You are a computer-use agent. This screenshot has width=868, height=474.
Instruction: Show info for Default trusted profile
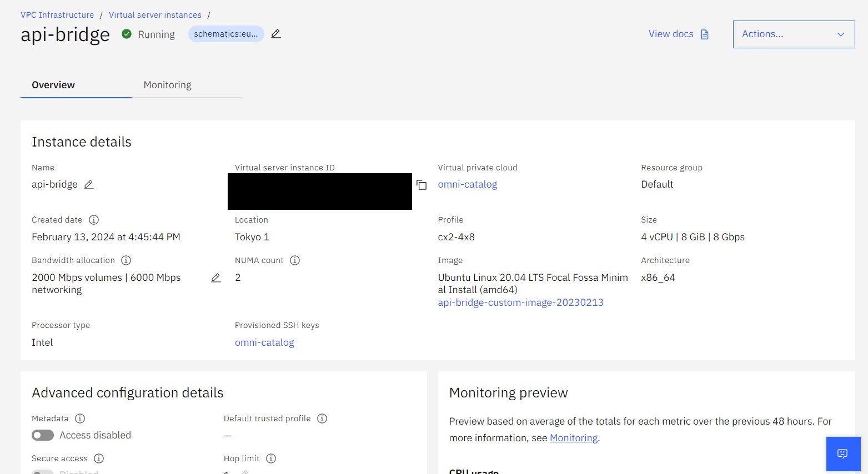click(322, 418)
